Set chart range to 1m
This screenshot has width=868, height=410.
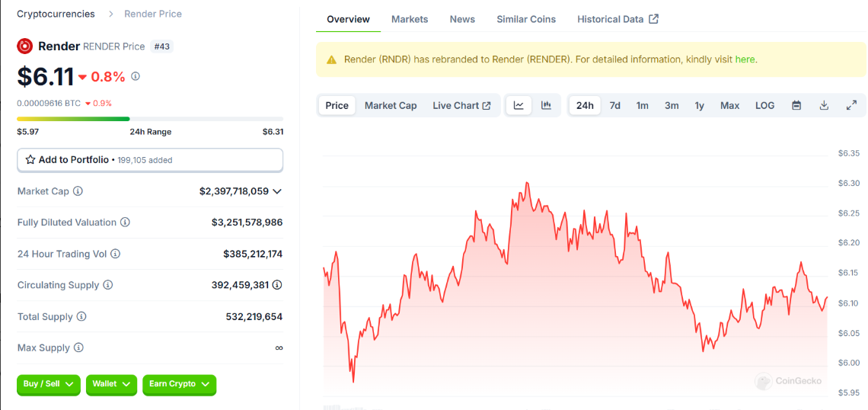point(642,105)
